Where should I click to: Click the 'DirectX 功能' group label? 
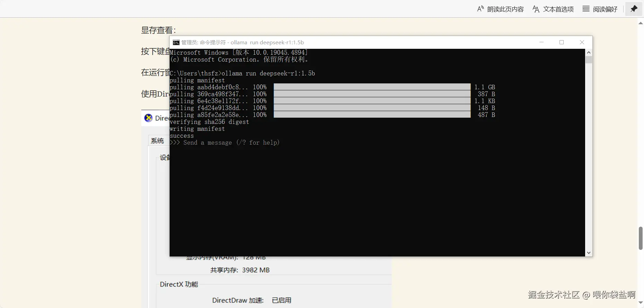[x=179, y=284]
